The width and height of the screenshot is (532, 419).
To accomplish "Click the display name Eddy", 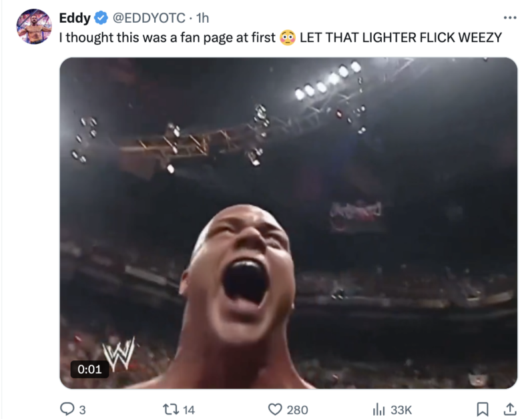I will click(75, 17).
